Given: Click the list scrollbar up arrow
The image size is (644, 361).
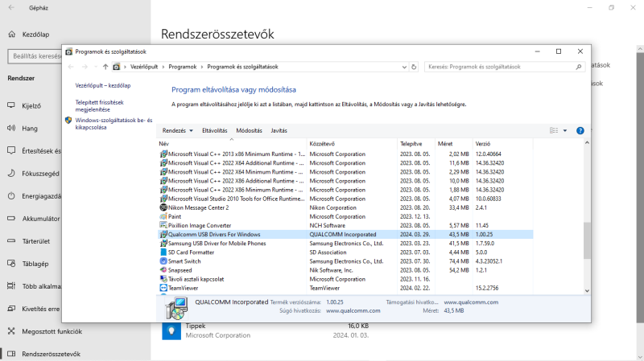Looking at the screenshot, I should pyautogui.click(x=587, y=143).
